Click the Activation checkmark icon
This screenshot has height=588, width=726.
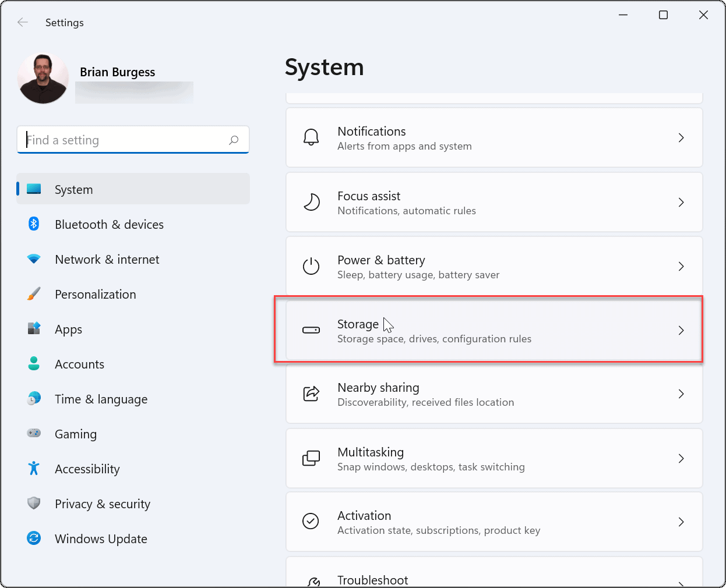[311, 521]
